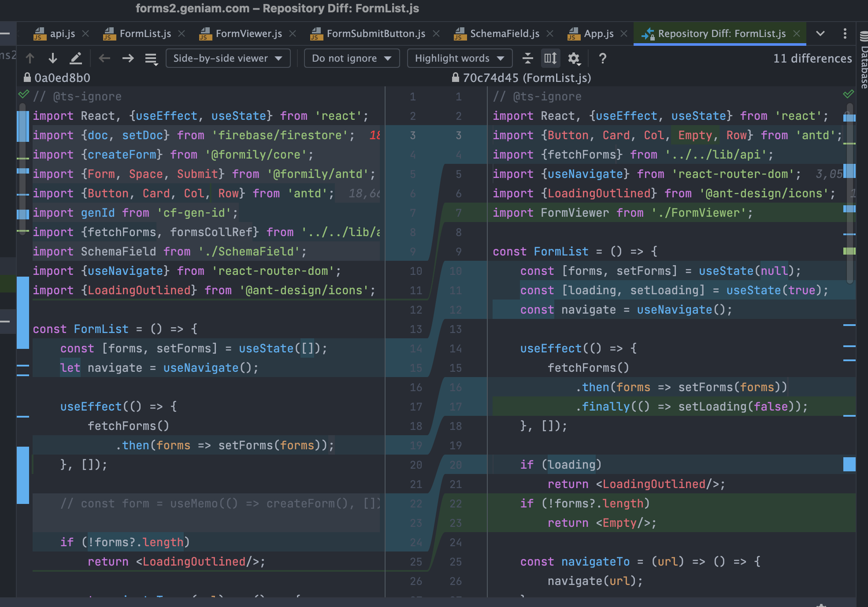
Task: Click the diff settings gear icon
Action: tap(574, 58)
